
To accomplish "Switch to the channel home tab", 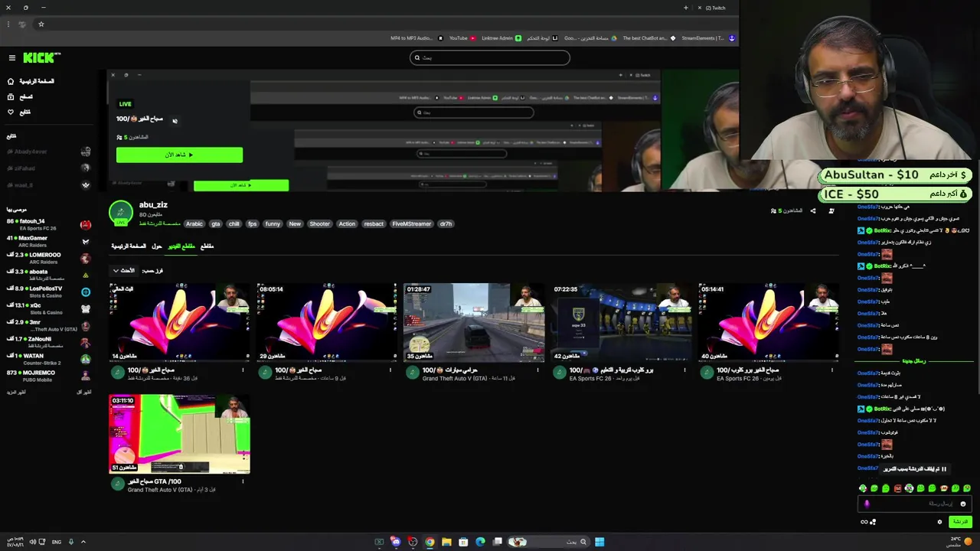I will tap(129, 246).
